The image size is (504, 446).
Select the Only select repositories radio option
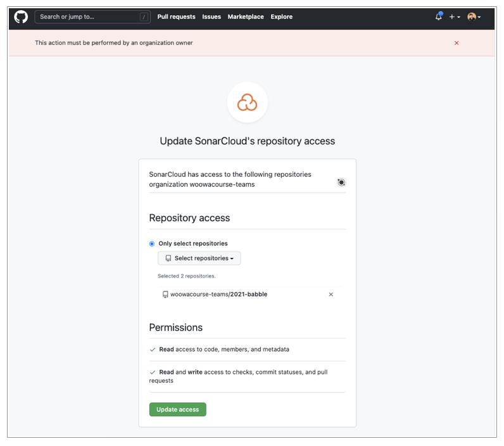tap(152, 244)
